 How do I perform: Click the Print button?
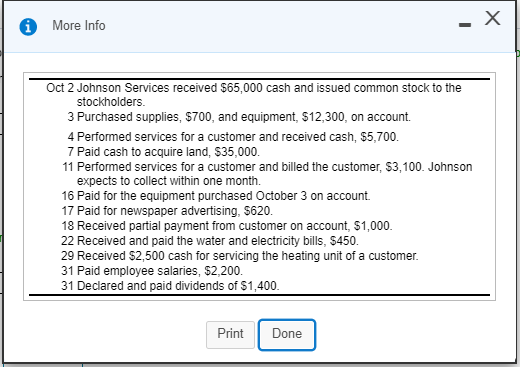[230, 335]
